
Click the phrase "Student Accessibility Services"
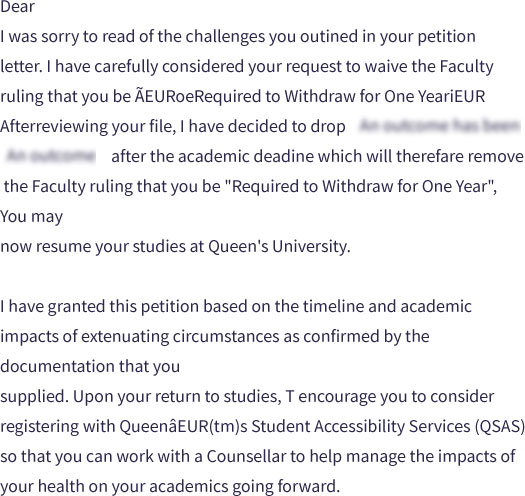click(361, 426)
